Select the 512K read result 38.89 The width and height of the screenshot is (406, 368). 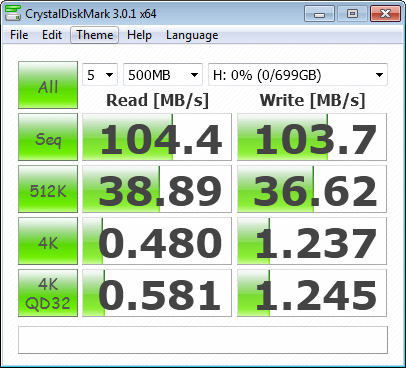coord(157,189)
